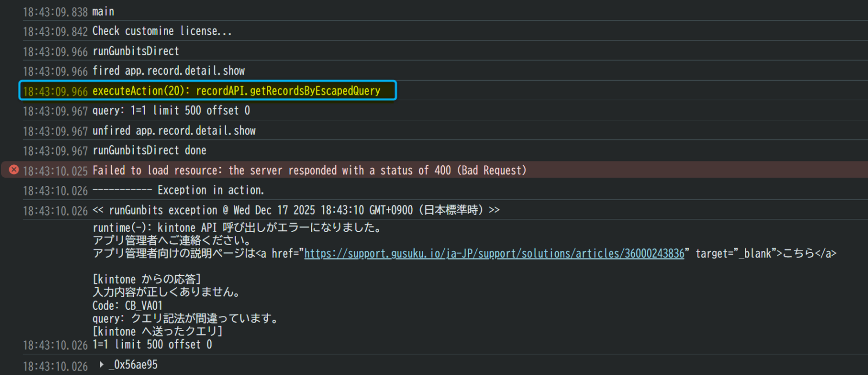The height and width of the screenshot is (375, 868).
Task: Select the 'クエリ記法が間違っています' query error text
Action: 204,319
